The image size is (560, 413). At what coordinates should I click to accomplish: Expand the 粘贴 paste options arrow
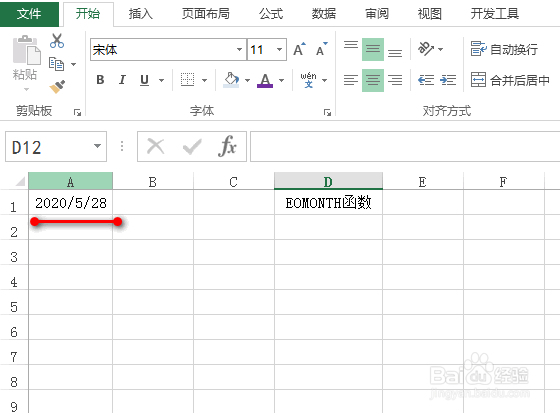[x=26, y=89]
